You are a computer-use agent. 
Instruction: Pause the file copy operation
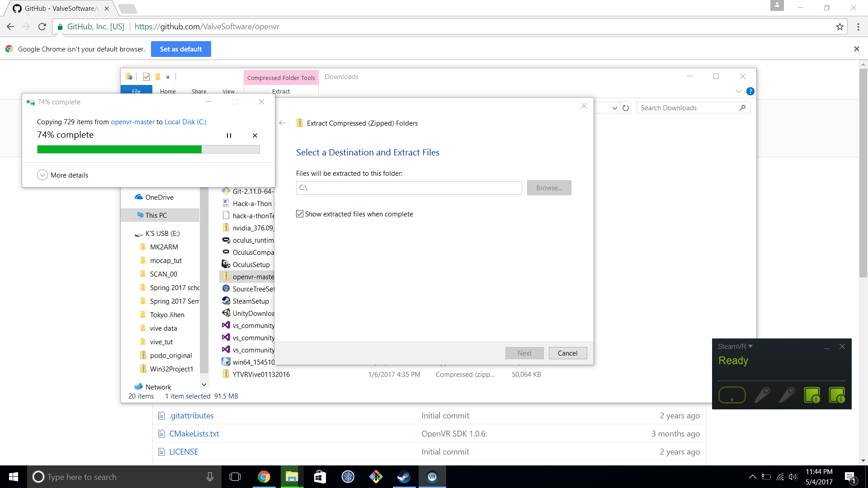(x=229, y=136)
